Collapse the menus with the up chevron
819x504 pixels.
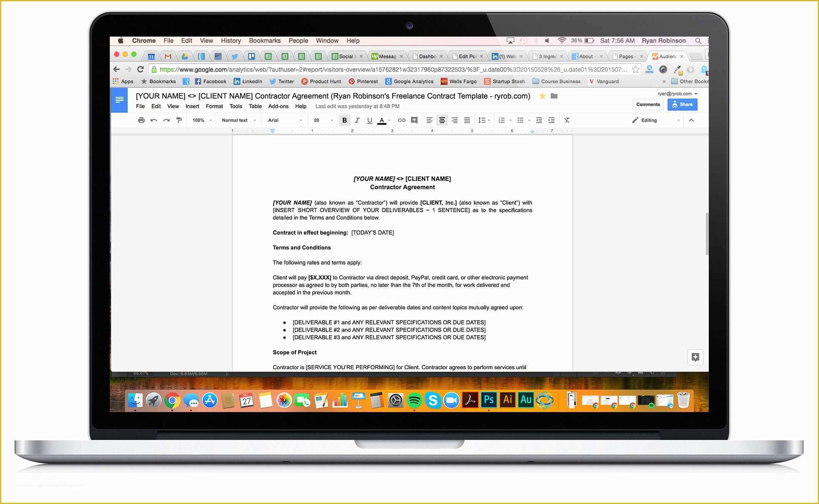pos(691,120)
